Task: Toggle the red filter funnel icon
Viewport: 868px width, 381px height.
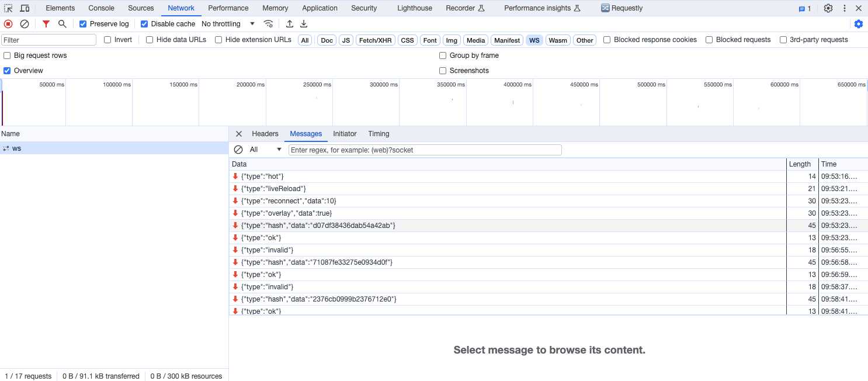Action: click(x=46, y=24)
